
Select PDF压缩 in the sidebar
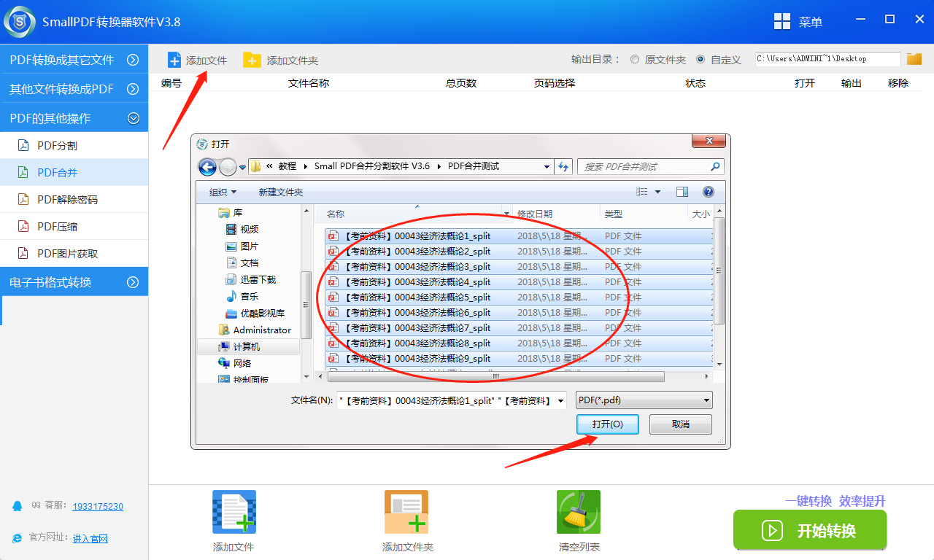click(x=74, y=226)
